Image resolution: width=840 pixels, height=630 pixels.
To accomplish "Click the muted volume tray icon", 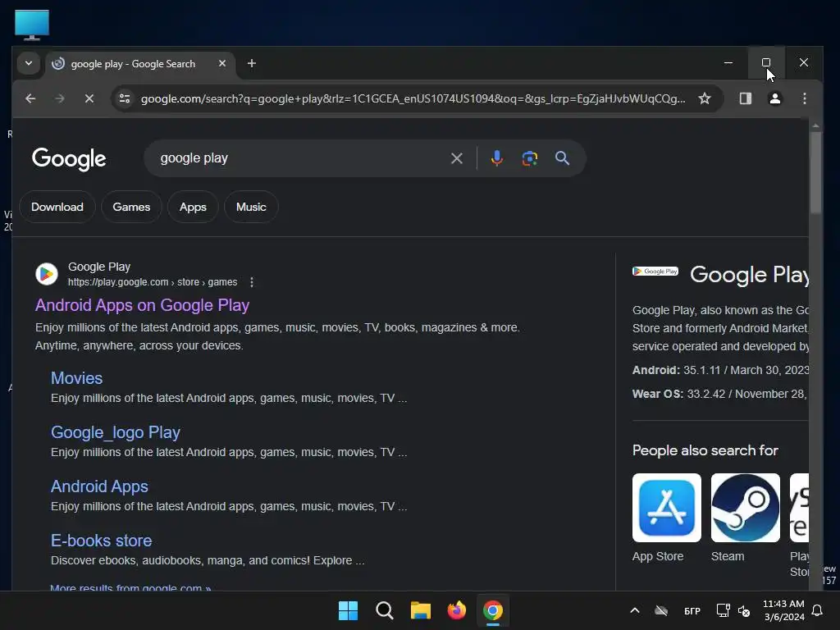I will pyautogui.click(x=744, y=610).
